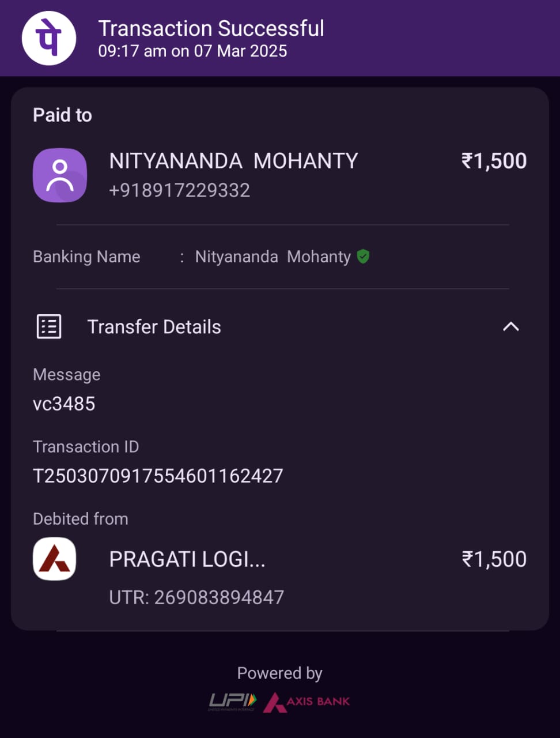
Task: Tap the PRAGATI LOGI... account name
Action: pyautogui.click(x=187, y=559)
